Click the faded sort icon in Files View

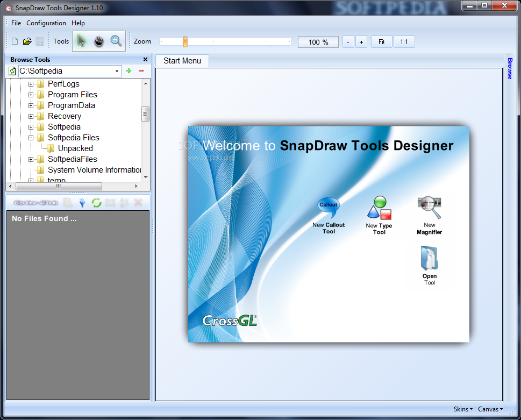pyautogui.click(x=124, y=202)
